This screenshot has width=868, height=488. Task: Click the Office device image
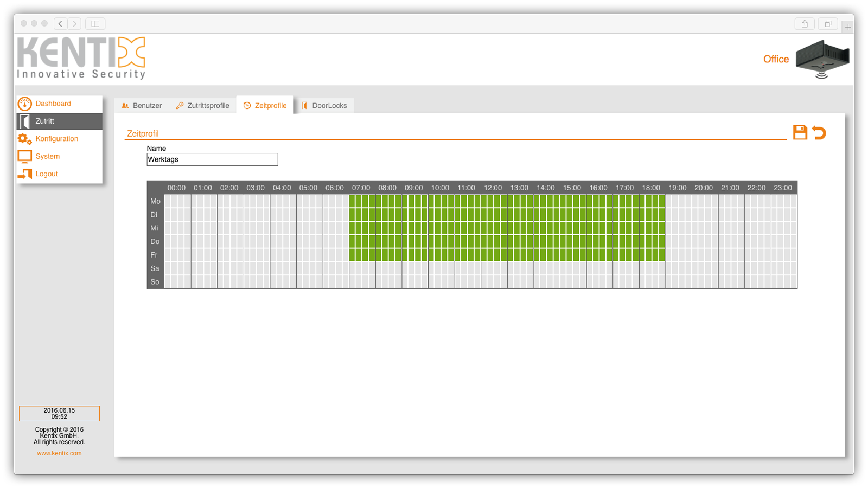click(822, 59)
